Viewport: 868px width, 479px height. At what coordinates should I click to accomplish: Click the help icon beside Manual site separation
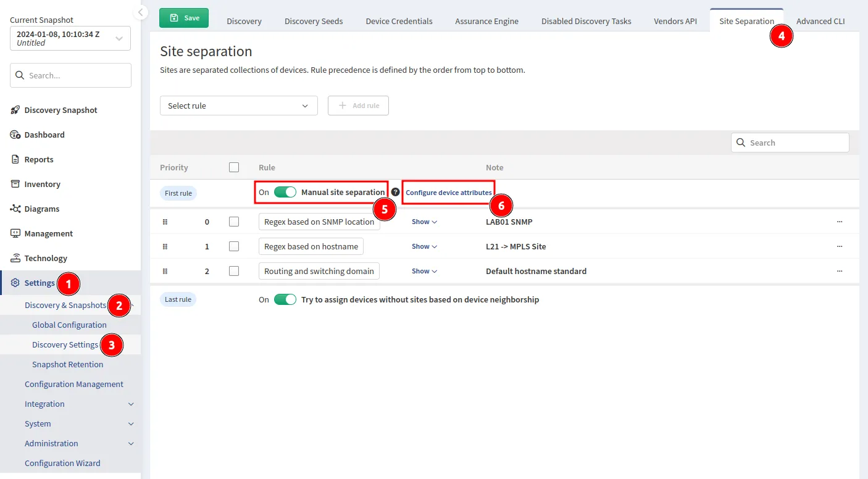click(394, 191)
